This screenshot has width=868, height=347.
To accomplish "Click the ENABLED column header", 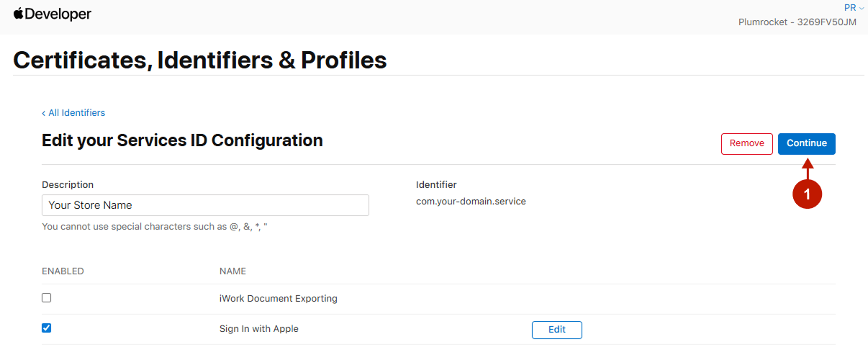I will pyautogui.click(x=63, y=271).
